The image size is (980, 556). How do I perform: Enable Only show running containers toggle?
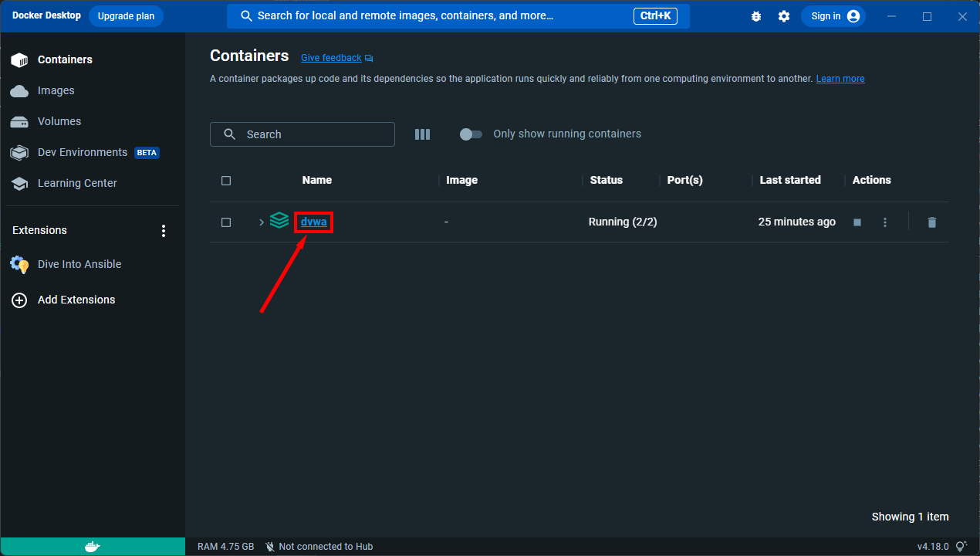[471, 134]
